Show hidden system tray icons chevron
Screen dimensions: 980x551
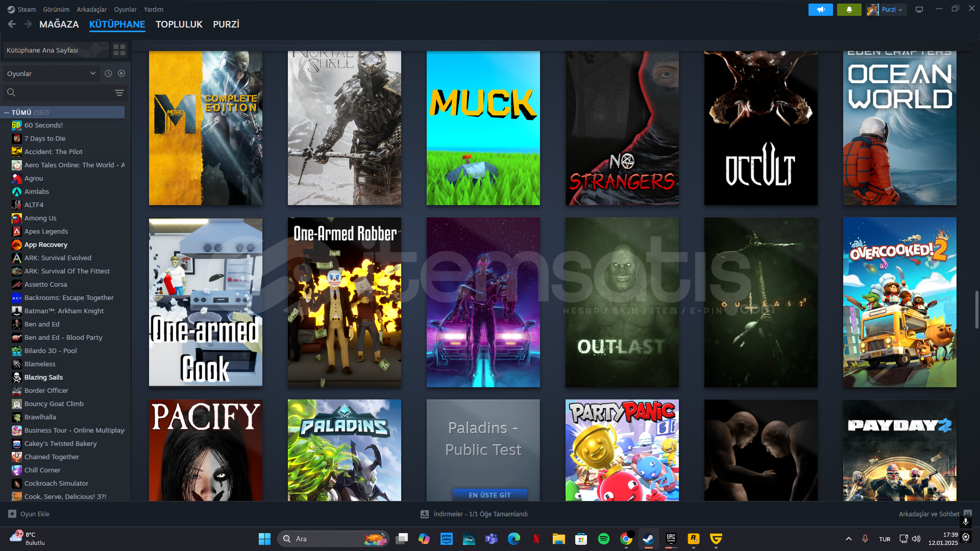pos(848,539)
